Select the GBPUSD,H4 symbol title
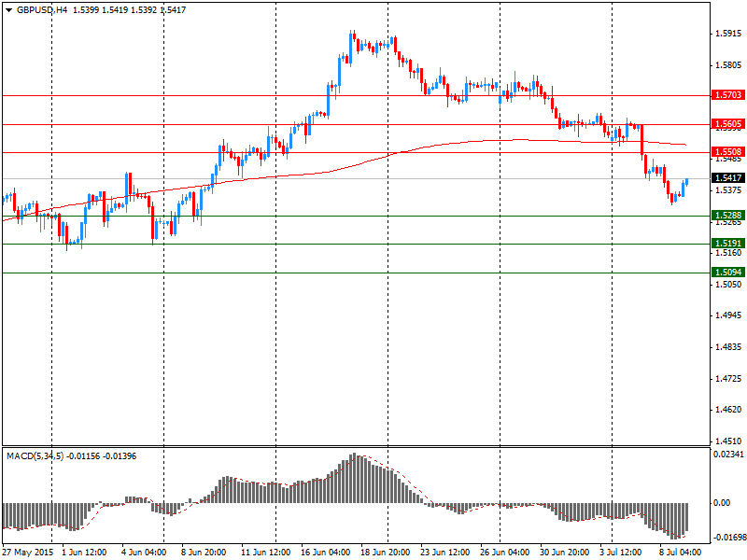Screen dimensions: 747x560 pyautogui.click(x=42, y=10)
